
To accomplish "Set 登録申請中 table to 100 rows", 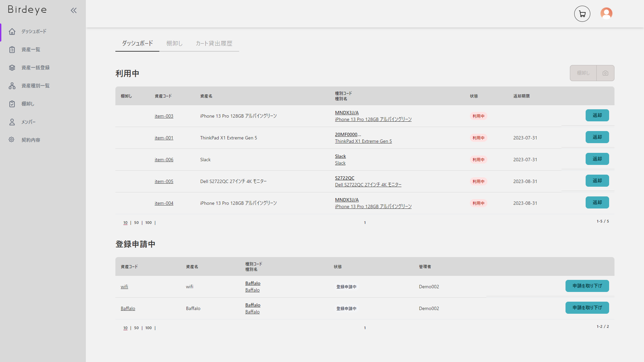I will pos(148,328).
